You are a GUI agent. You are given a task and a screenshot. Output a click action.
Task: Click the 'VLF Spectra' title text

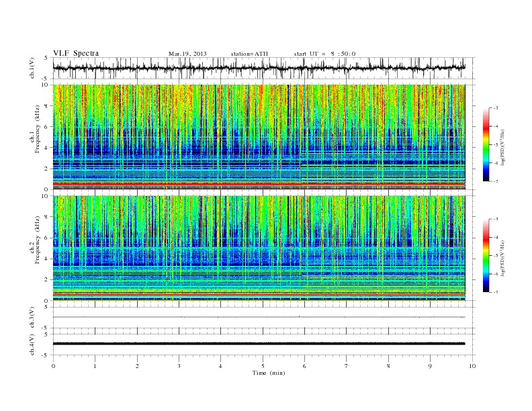[76, 53]
